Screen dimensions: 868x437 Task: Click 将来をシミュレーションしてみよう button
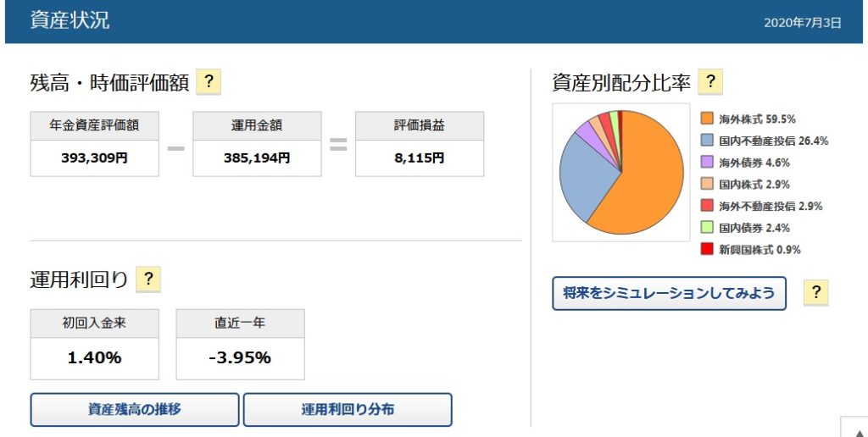click(x=669, y=293)
